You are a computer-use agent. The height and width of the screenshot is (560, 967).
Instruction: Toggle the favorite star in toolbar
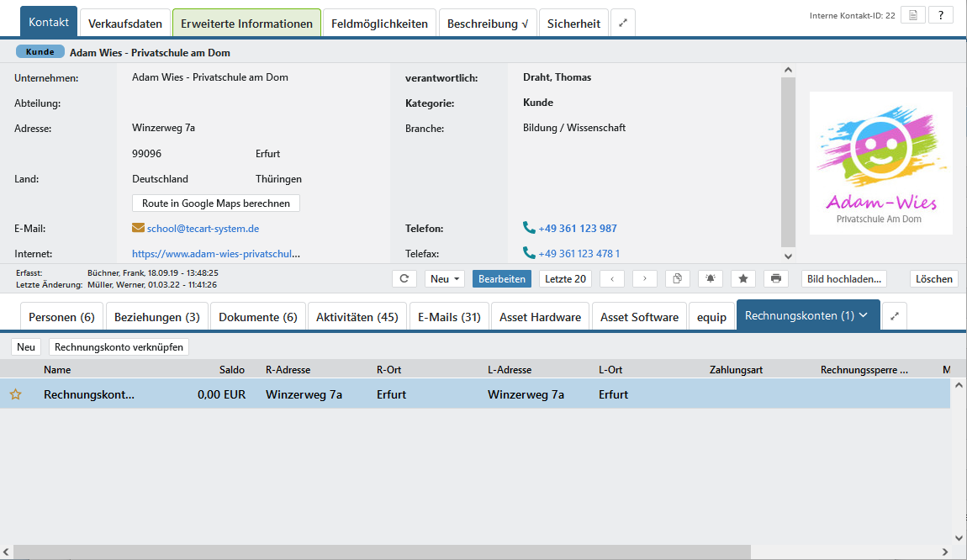tap(742, 278)
